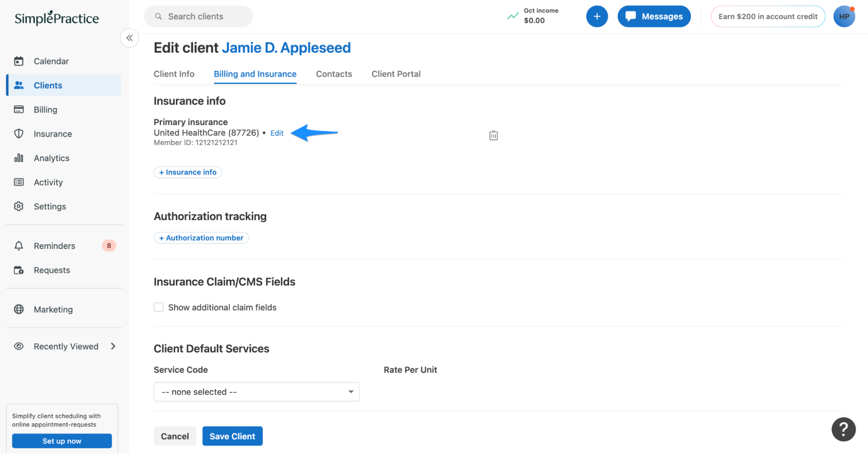Delete the primary insurance via trash icon
This screenshot has width=868, height=454.
pos(493,135)
